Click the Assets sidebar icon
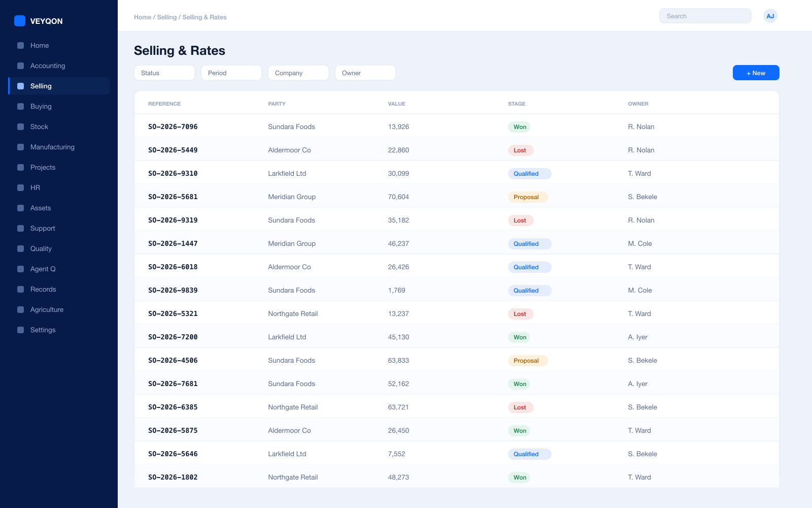The image size is (812, 508). [20, 208]
